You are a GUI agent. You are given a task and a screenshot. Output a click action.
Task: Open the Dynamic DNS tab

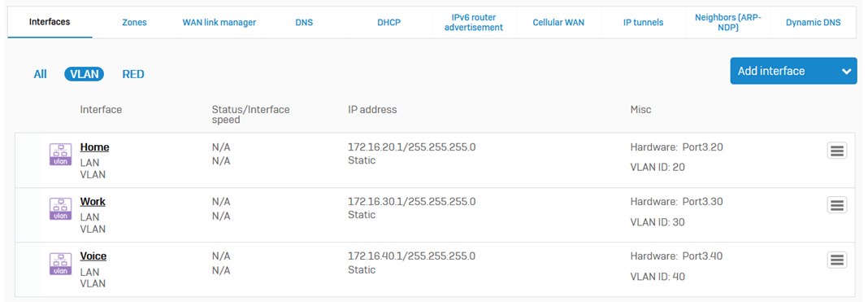(x=814, y=23)
